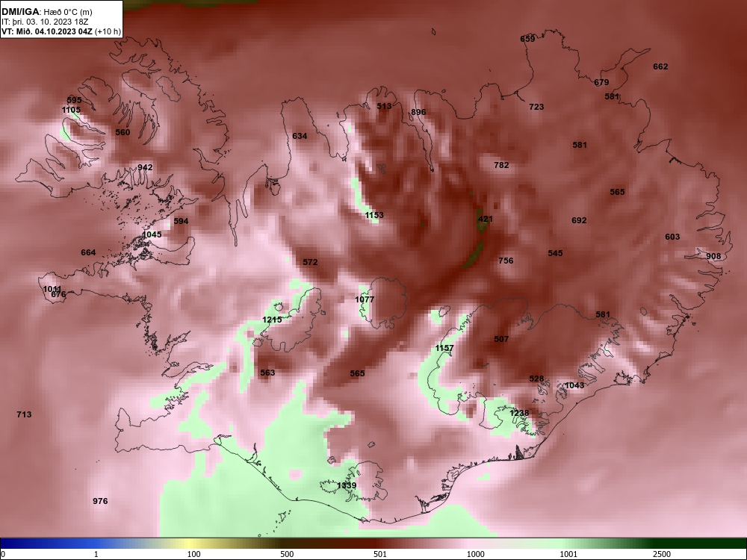Image resolution: width=747 pixels, height=560 pixels.
Task: Click the 664 height label
Action: coord(88,253)
